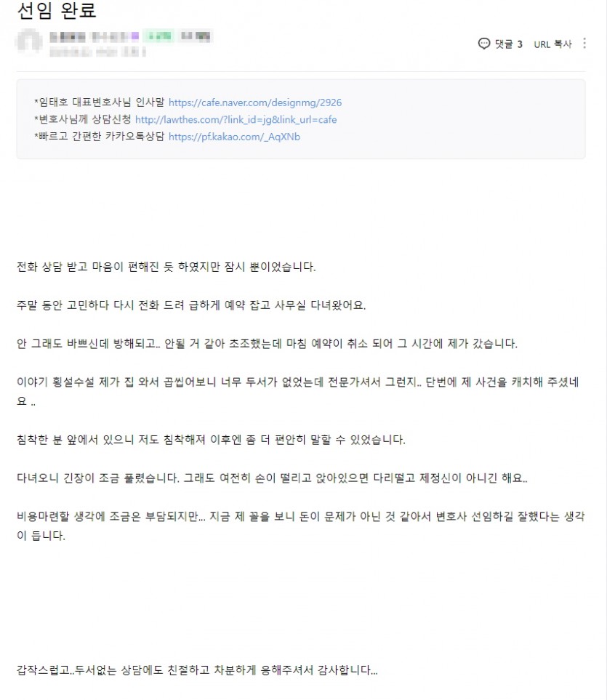Click the green blurred member badge
607x700 pixels.
(x=158, y=36)
